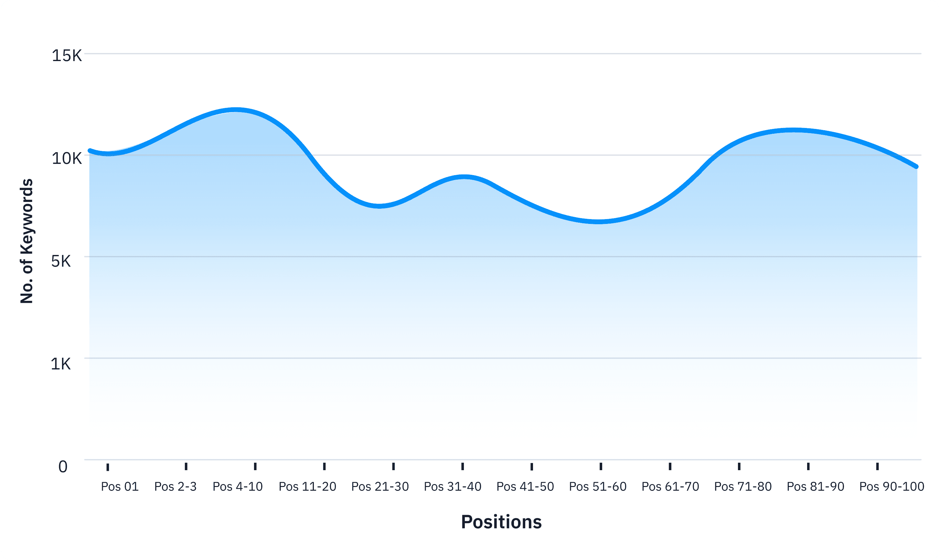Click the No. of Keywords axis title
Screen dimensions: 939x560
click(x=27, y=241)
